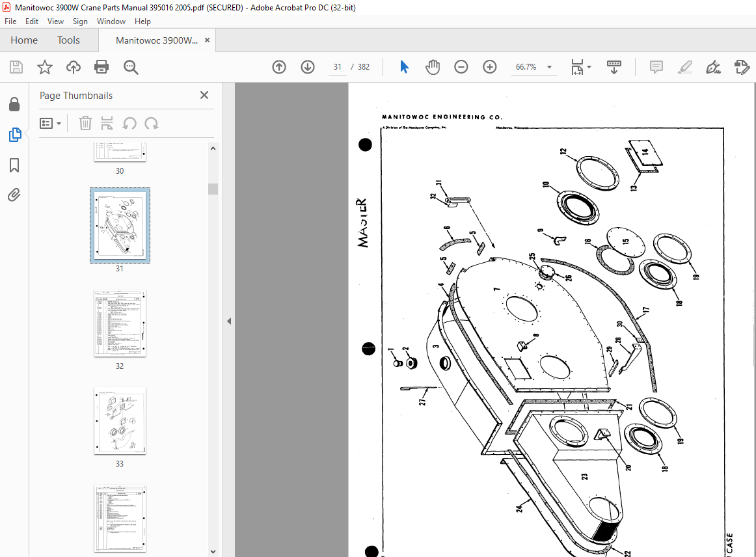756x557 pixels.
Task: Print the document
Action: pyautogui.click(x=101, y=67)
